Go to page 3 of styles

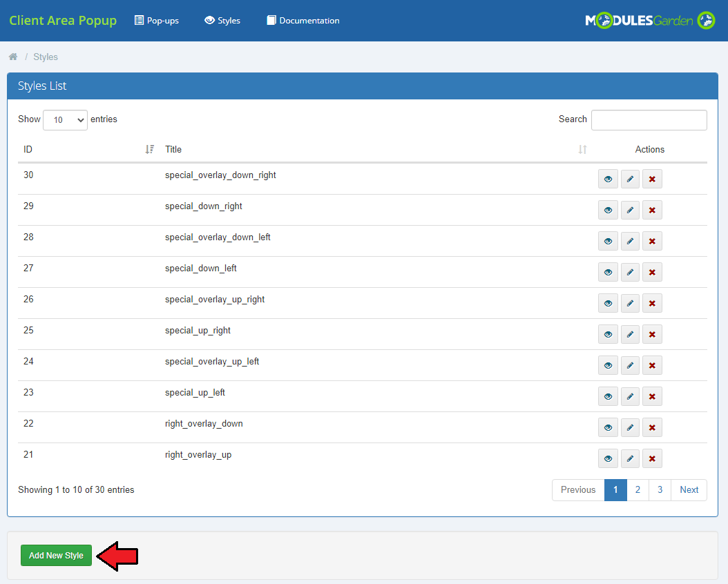pos(660,490)
